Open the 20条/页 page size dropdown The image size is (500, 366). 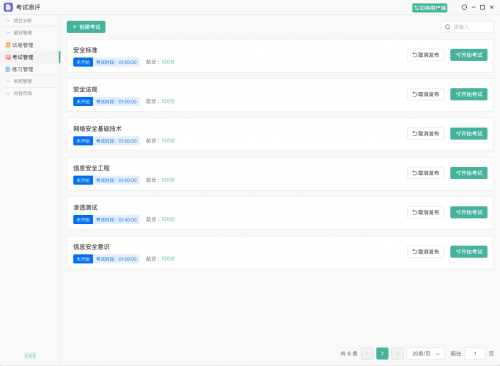coord(425,353)
